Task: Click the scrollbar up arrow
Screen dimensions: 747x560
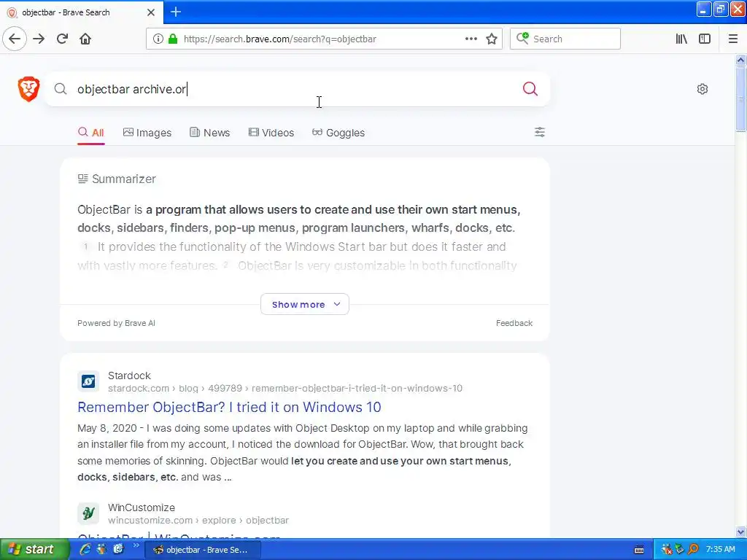Action: [x=740, y=60]
